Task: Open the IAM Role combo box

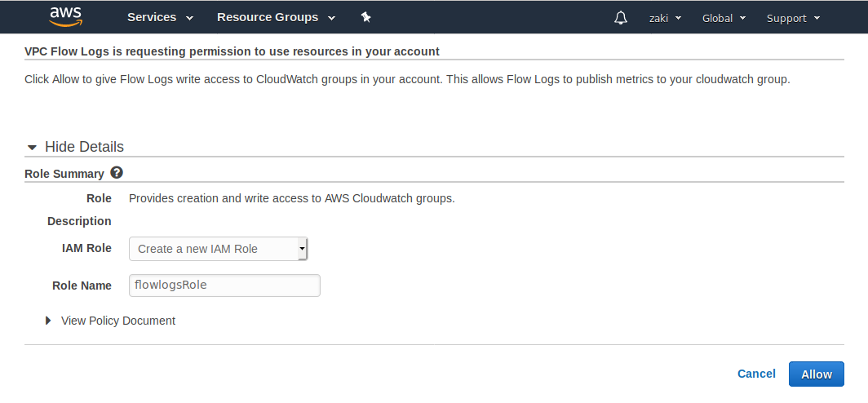Action: (x=218, y=249)
